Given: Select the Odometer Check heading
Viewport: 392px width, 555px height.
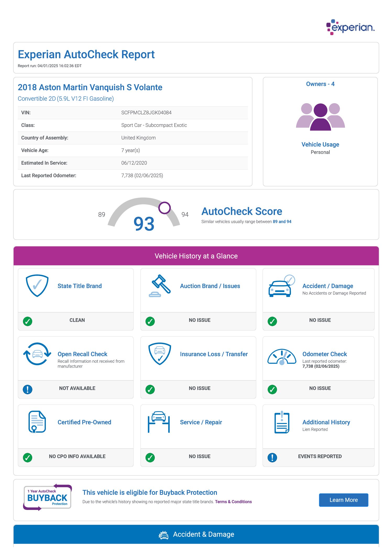Looking at the screenshot, I should 324,354.
